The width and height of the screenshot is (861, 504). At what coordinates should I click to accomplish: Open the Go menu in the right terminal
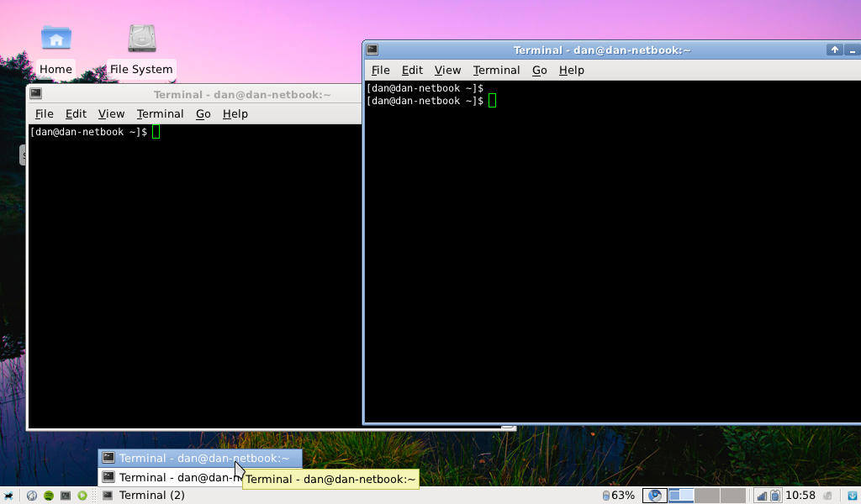(539, 71)
